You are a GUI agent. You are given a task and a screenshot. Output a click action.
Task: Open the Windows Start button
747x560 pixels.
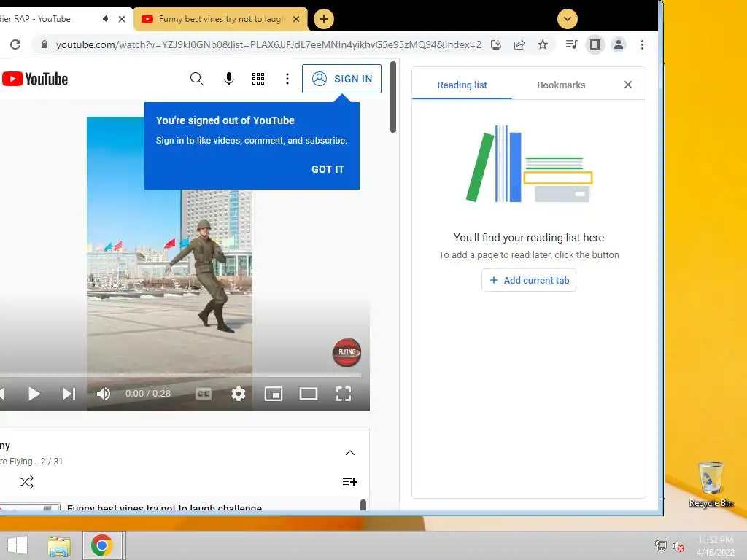click(18, 545)
